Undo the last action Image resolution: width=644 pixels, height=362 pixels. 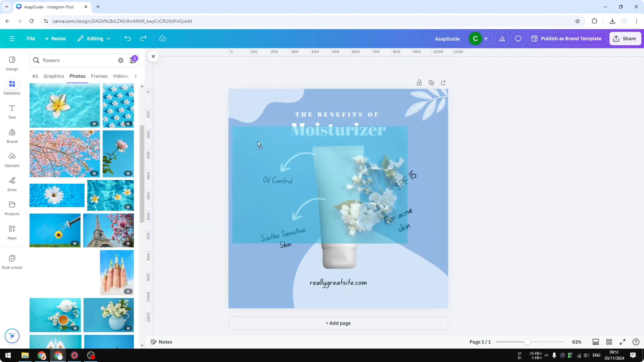point(128,38)
